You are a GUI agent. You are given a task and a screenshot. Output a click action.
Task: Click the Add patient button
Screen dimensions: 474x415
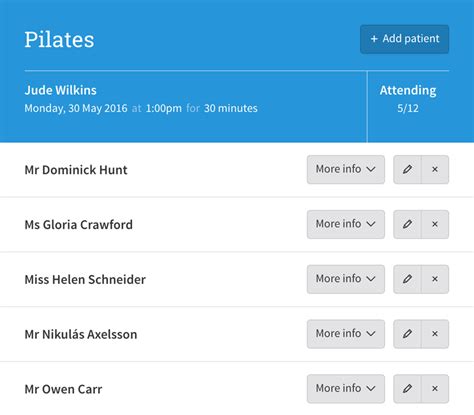click(x=404, y=39)
